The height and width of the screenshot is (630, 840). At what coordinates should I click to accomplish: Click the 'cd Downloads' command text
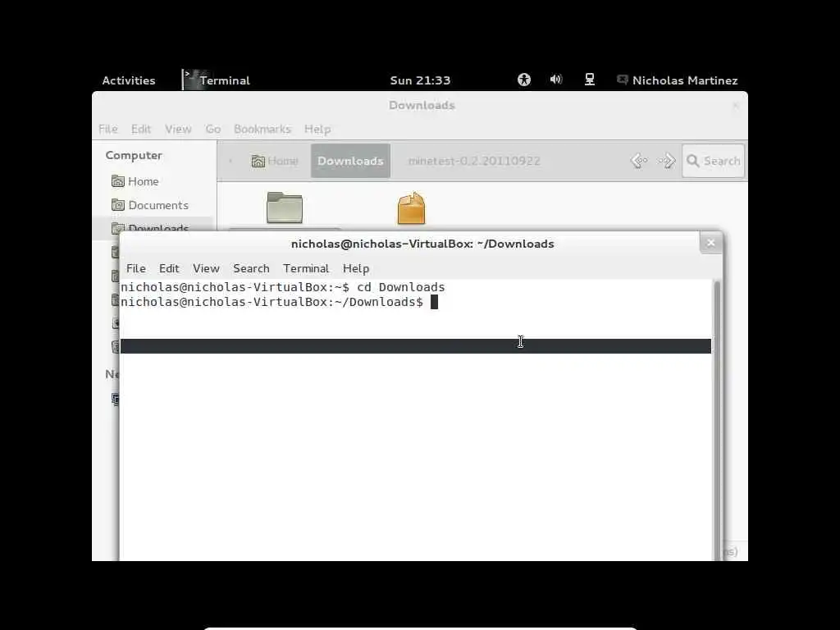(x=400, y=287)
